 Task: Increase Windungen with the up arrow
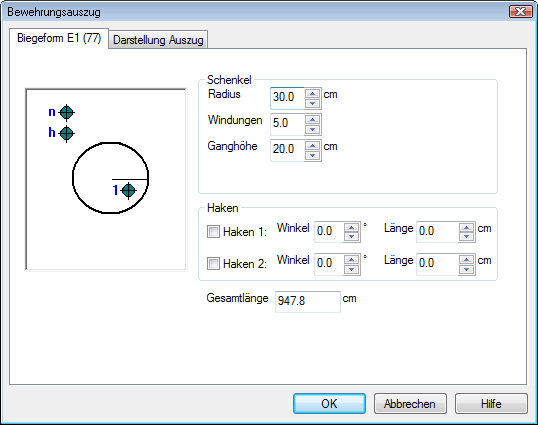coord(312,119)
